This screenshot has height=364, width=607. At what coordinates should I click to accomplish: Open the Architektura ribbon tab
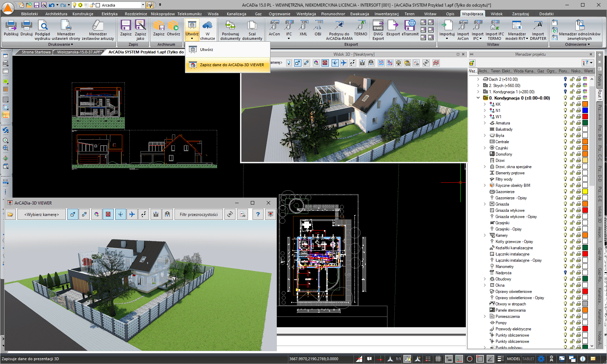(x=56, y=14)
